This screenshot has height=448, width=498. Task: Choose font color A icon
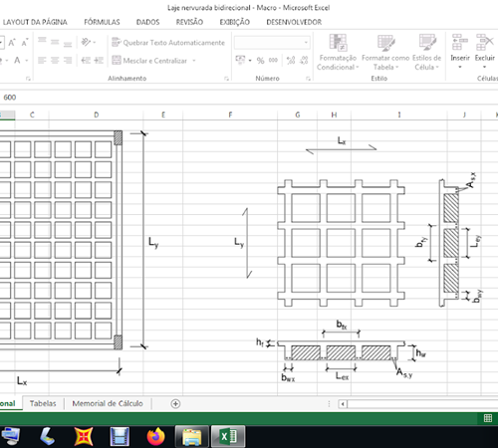(x=17, y=61)
